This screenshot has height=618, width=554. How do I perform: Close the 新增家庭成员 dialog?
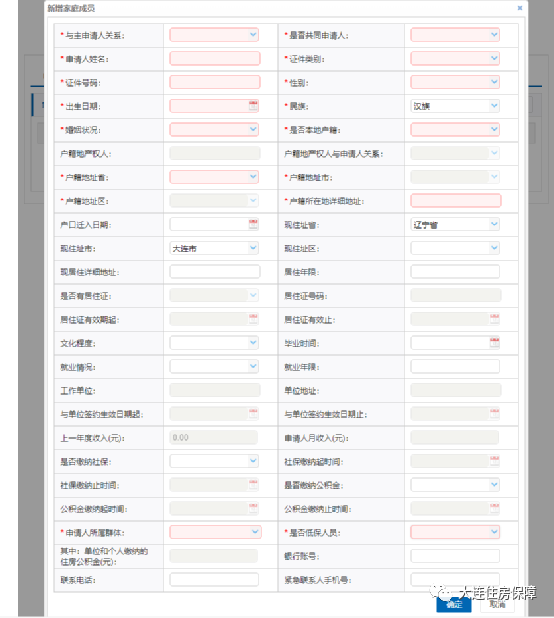(x=520, y=8)
